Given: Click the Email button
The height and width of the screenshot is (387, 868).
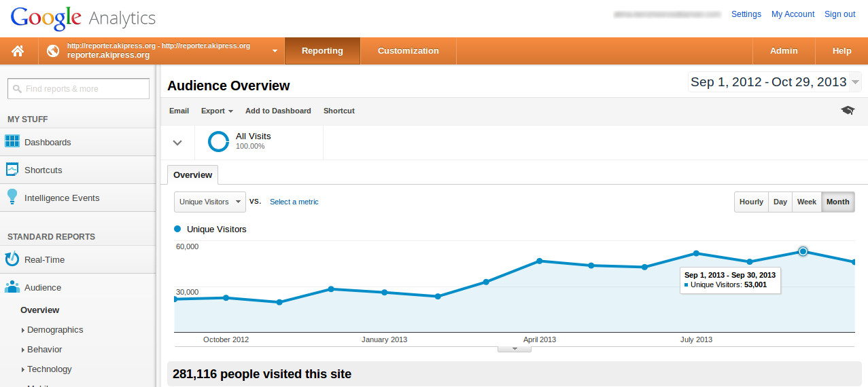Looking at the screenshot, I should click(x=179, y=111).
